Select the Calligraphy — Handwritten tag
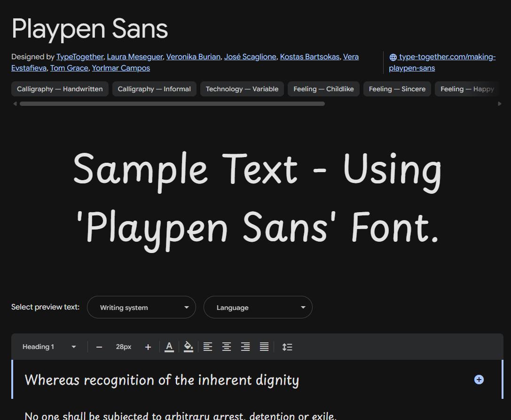The image size is (511, 420). (x=60, y=89)
